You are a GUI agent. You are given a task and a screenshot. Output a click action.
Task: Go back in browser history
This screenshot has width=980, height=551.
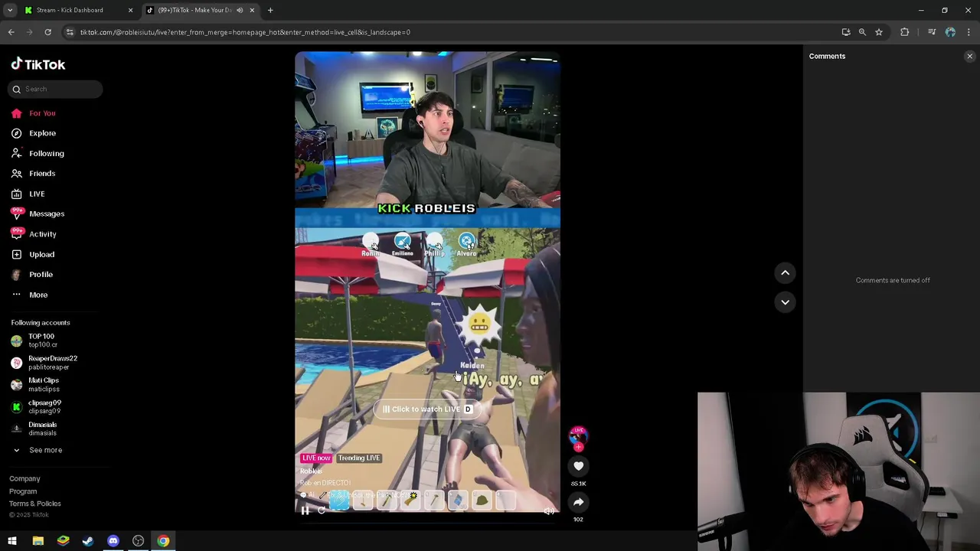coord(11,32)
